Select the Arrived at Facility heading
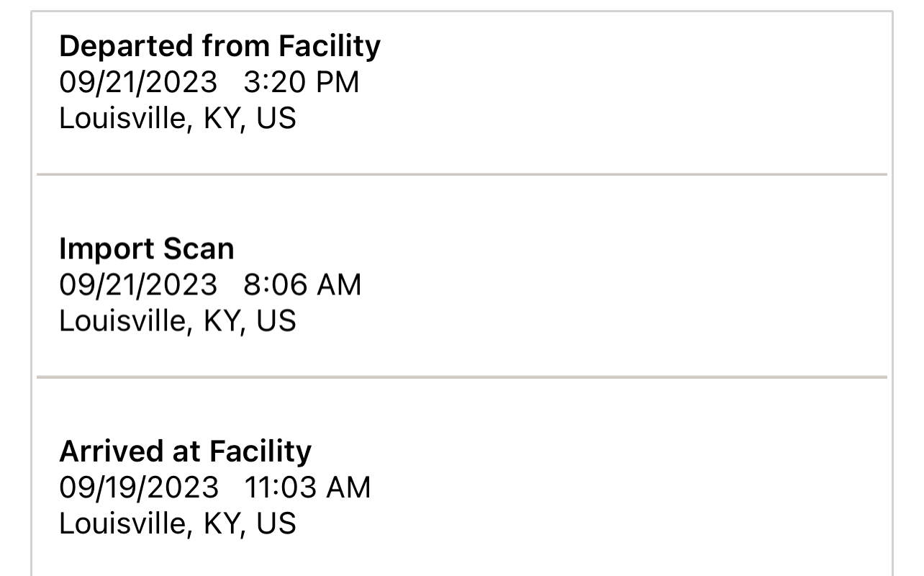 185,451
